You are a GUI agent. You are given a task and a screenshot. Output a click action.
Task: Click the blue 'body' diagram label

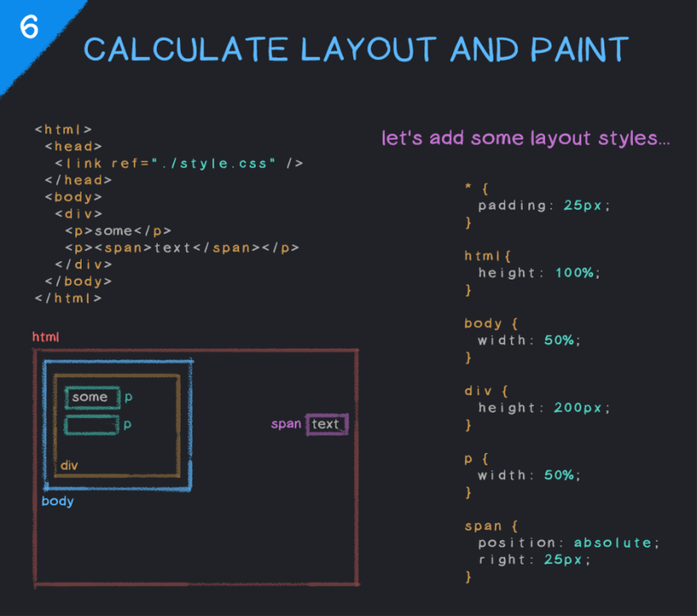(x=57, y=501)
